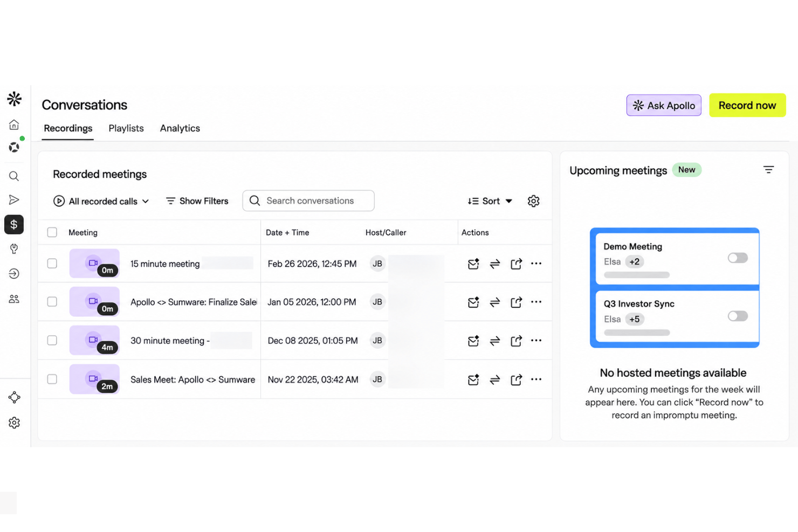The width and height of the screenshot is (798, 532).
Task: Click the email icon for Sales Meet row
Action: point(473,379)
